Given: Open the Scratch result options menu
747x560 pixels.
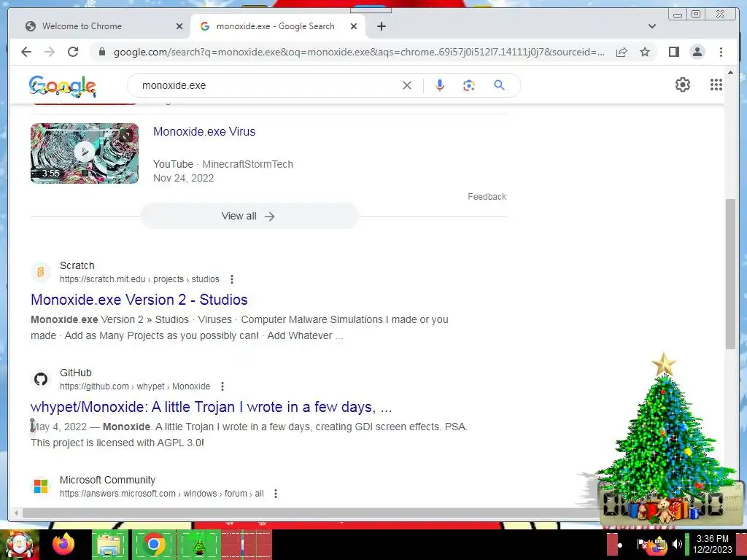Looking at the screenshot, I should [x=231, y=279].
